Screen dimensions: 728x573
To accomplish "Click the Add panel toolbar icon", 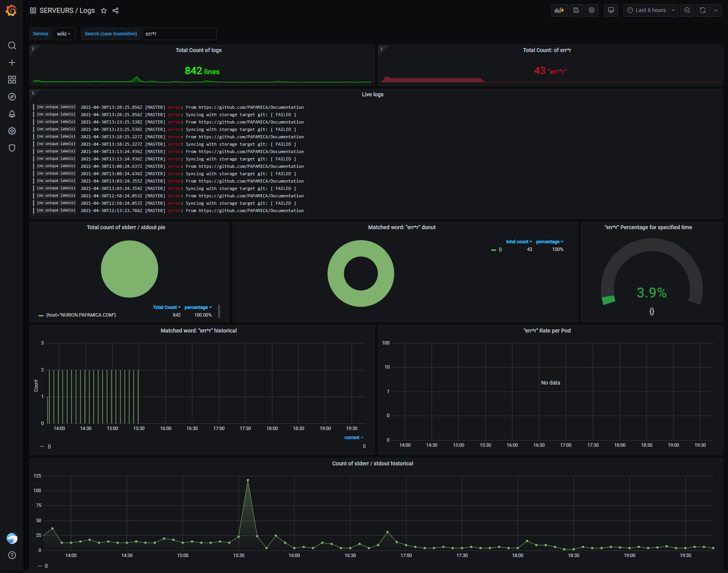I will pyautogui.click(x=559, y=10).
